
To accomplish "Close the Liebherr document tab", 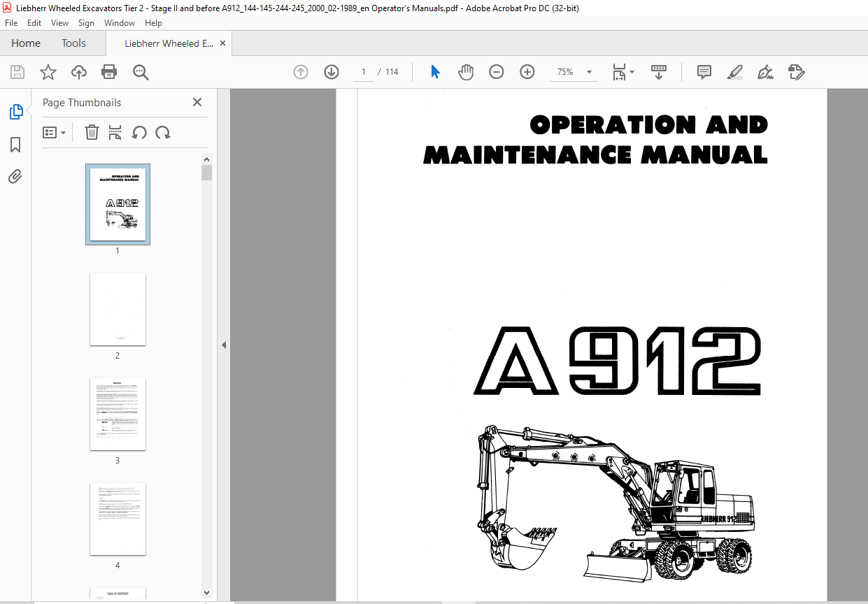I will pos(223,43).
